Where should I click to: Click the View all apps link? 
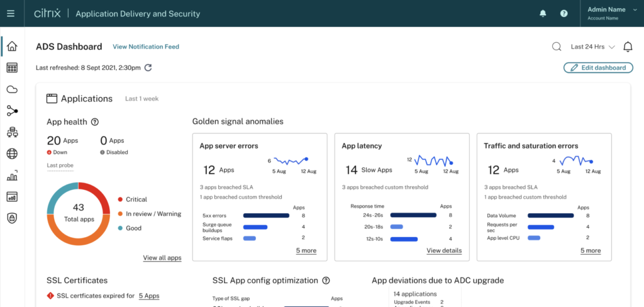tap(162, 258)
